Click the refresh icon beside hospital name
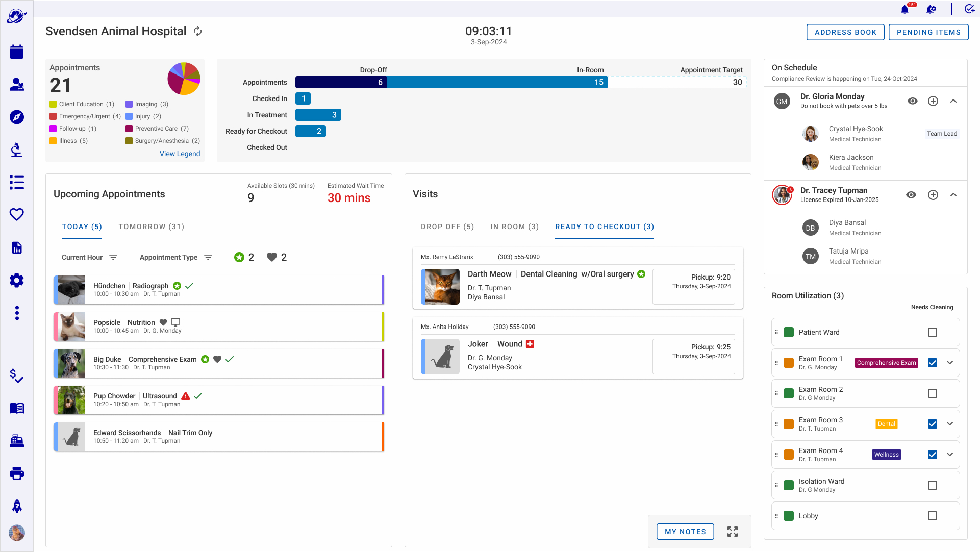Viewport: 980px width, 552px height. (x=198, y=32)
